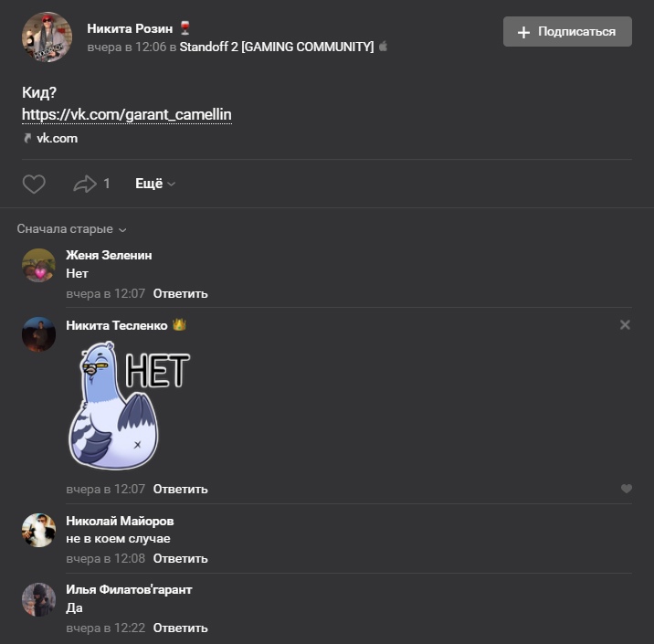Open Никита Розин's profile name

point(130,28)
